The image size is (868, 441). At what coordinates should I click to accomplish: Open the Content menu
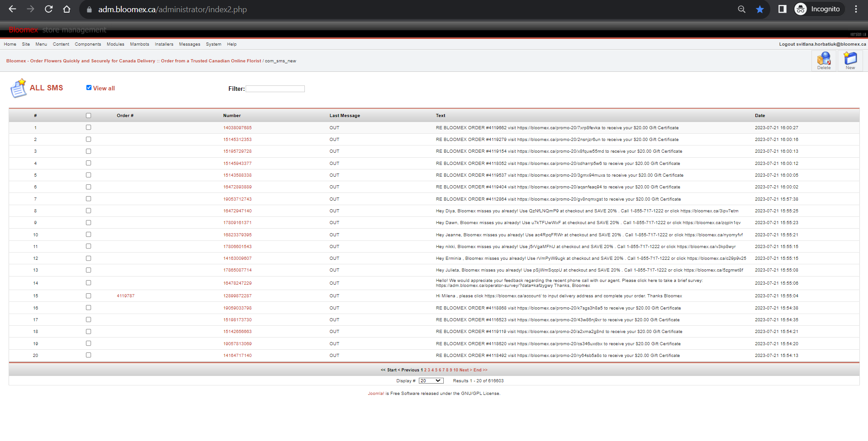tap(61, 44)
